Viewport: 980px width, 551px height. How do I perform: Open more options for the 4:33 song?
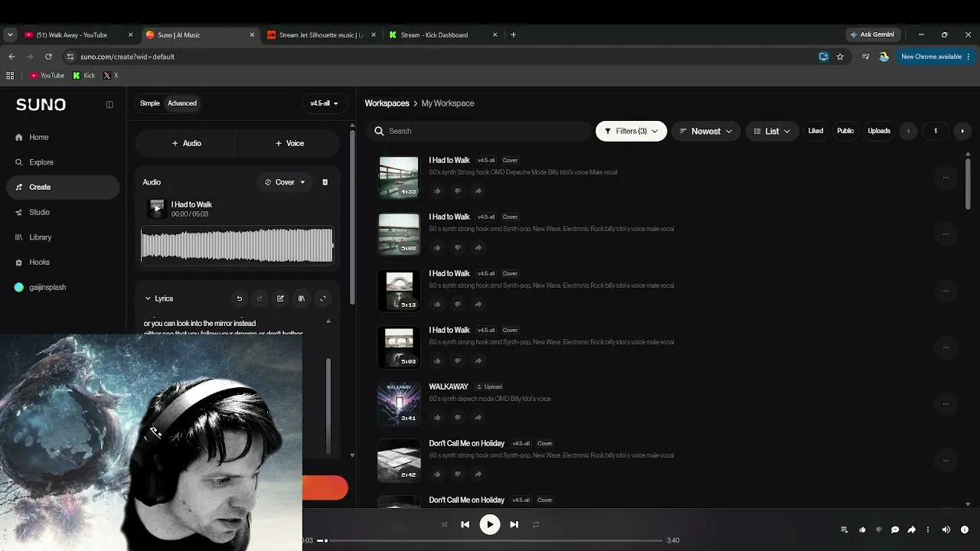point(946,178)
